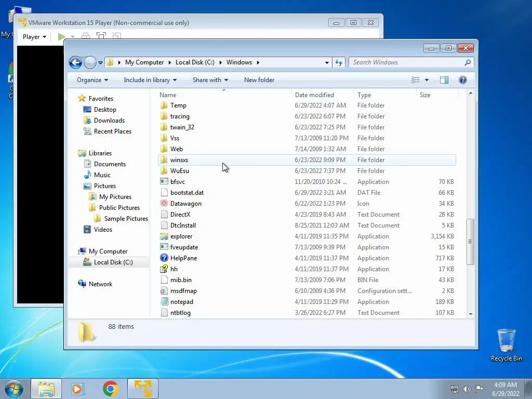Image resolution: width=532 pixels, height=399 pixels.
Task: Open the Organize menu
Action: tap(92, 80)
